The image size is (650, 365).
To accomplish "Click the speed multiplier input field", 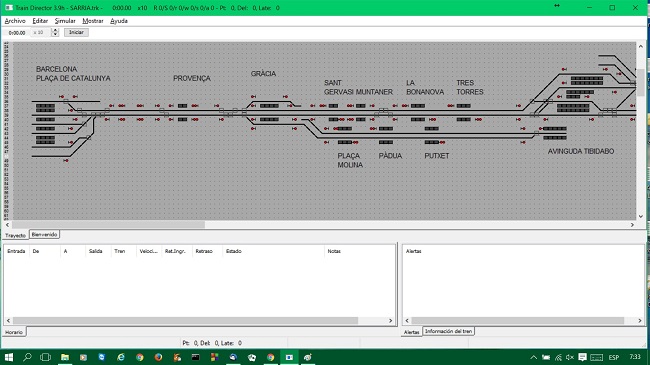I will 41,32.
